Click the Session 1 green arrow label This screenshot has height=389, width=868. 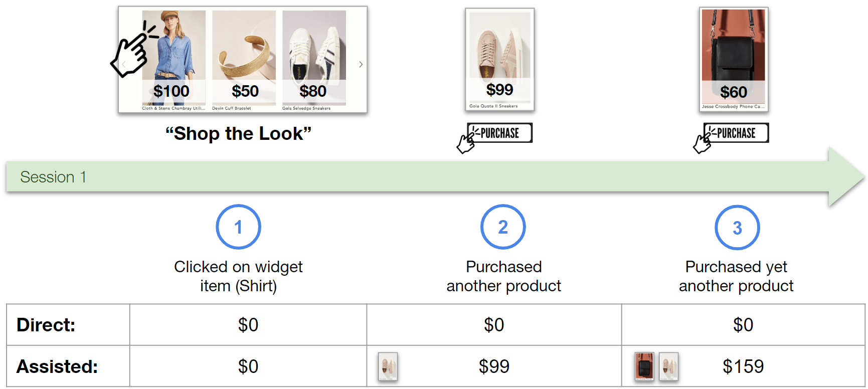click(53, 177)
